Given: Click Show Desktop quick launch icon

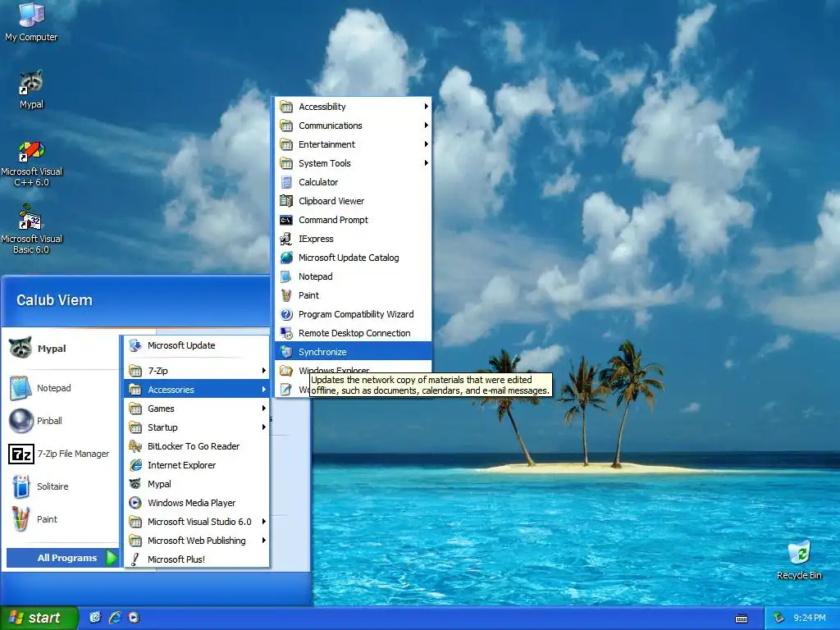Looking at the screenshot, I should (x=95, y=618).
